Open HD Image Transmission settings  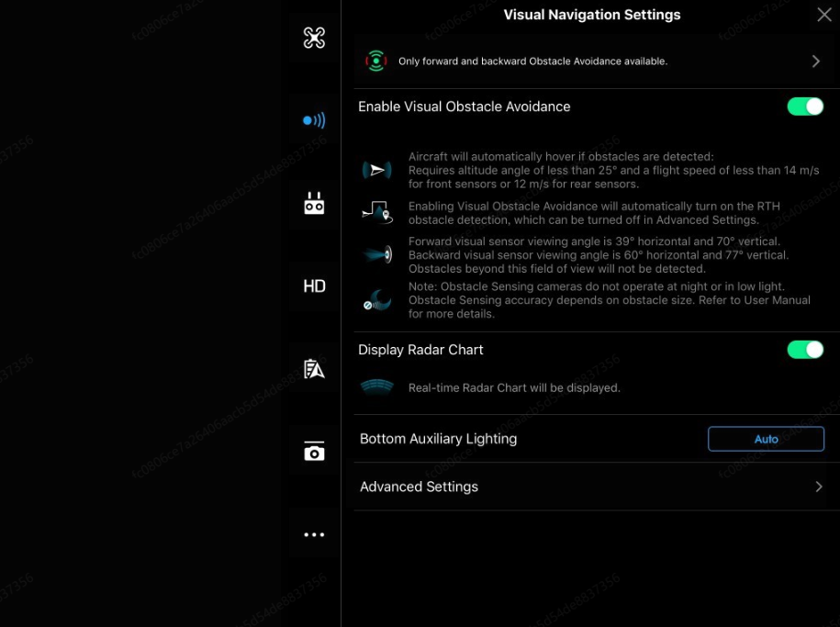pyautogui.click(x=314, y=286)
